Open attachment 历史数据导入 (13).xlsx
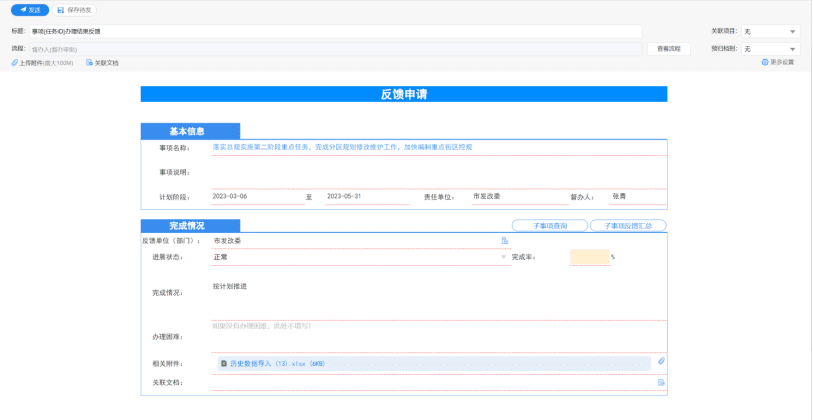The width and height of the screenshot is (813, 420). tap(277, 363)
